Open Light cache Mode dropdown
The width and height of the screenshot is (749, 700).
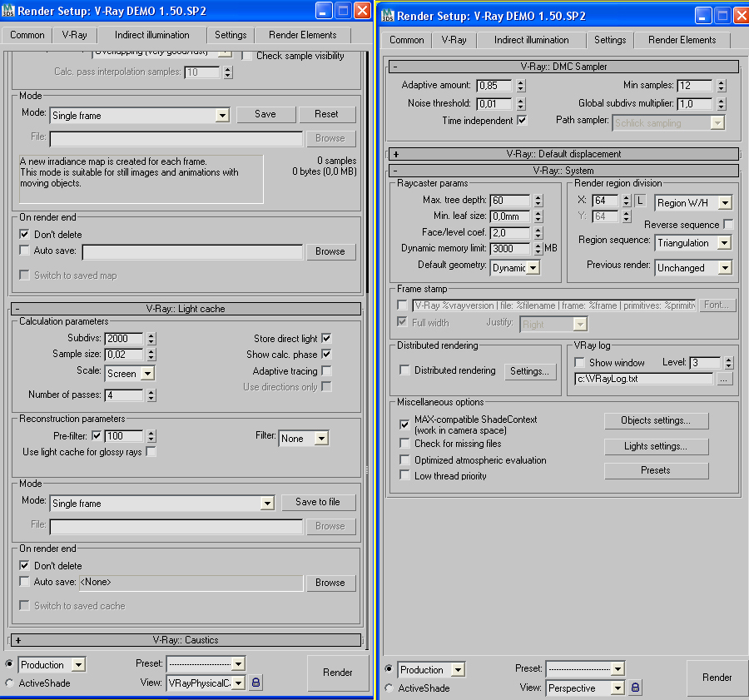(267, 503)
